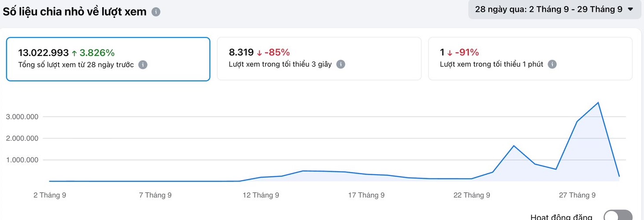Click info icon beside "Số liệu chia nhỏ về lượt xem"
The width and height of the screenshot is (644, 220).
coord(156,12)
